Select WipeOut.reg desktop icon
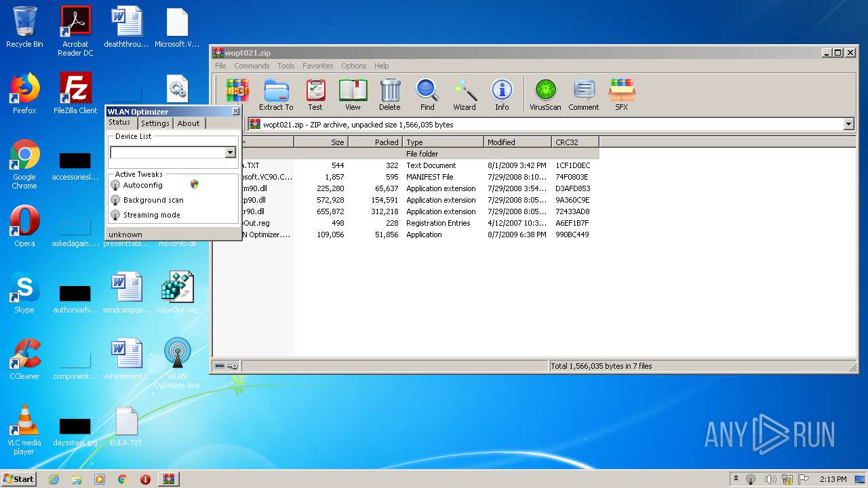This screenshot has height=488, width=868. pos(177,293)
